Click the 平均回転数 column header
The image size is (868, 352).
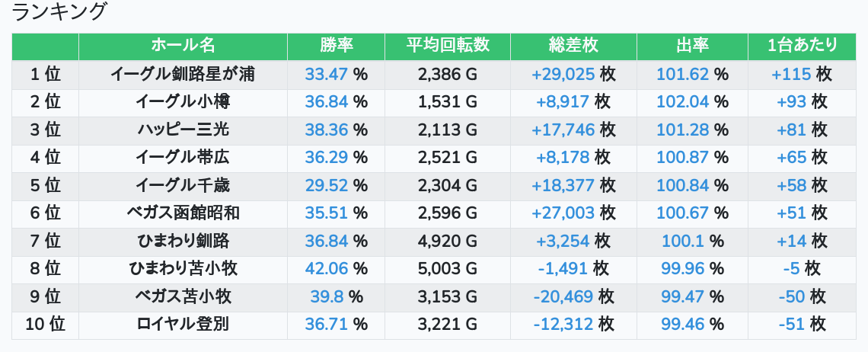448,46
